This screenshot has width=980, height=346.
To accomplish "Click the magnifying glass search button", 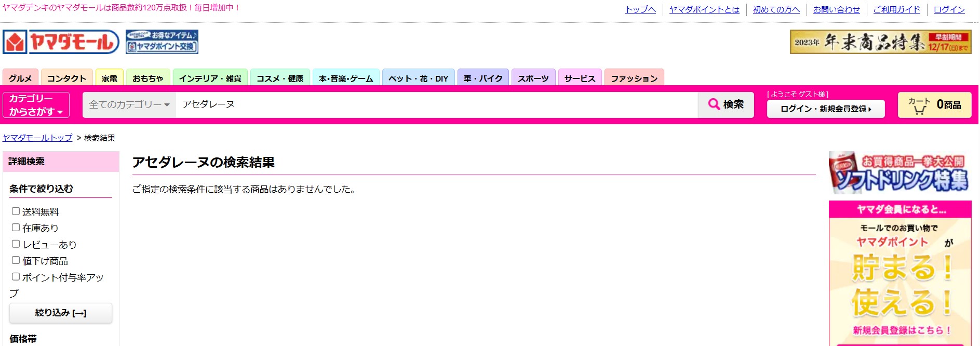I will click(726, 104).
